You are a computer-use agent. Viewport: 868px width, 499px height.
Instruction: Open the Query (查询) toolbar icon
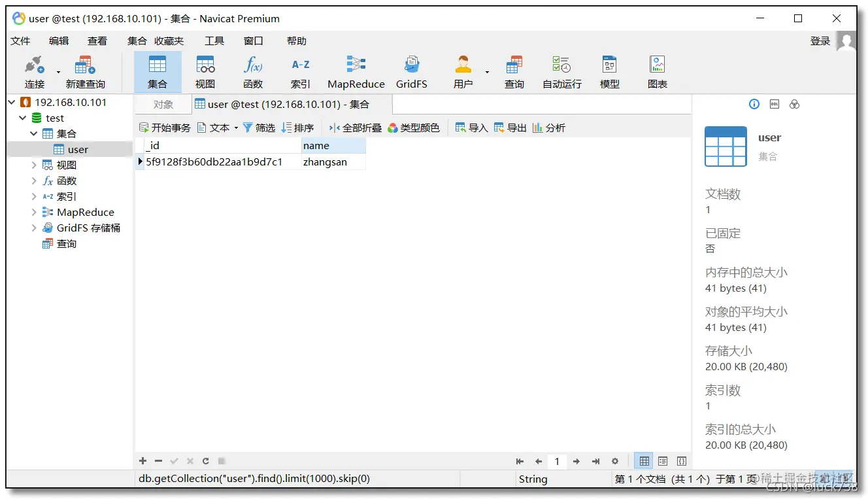[x=514, y=72]
